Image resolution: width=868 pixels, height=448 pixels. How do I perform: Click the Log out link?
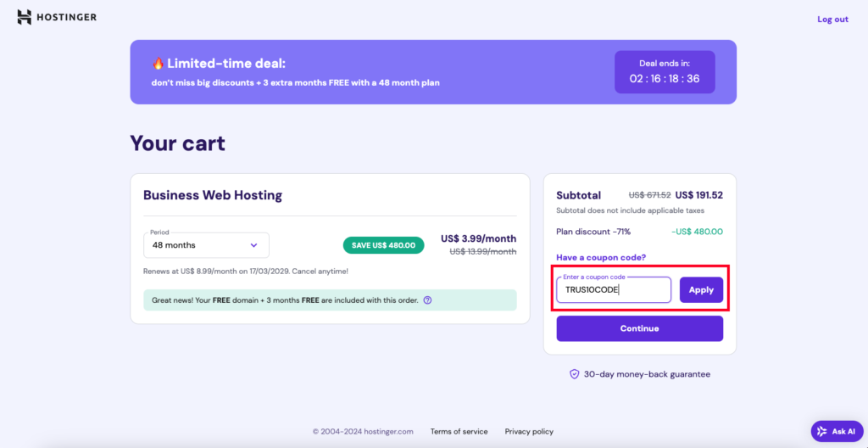click(x=832, y=20)
